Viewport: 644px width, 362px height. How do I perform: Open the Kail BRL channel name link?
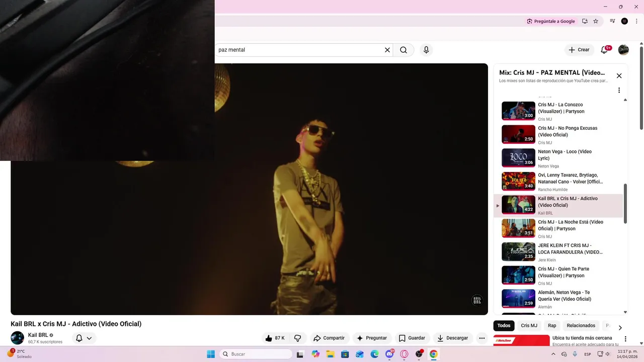point(38,335)
